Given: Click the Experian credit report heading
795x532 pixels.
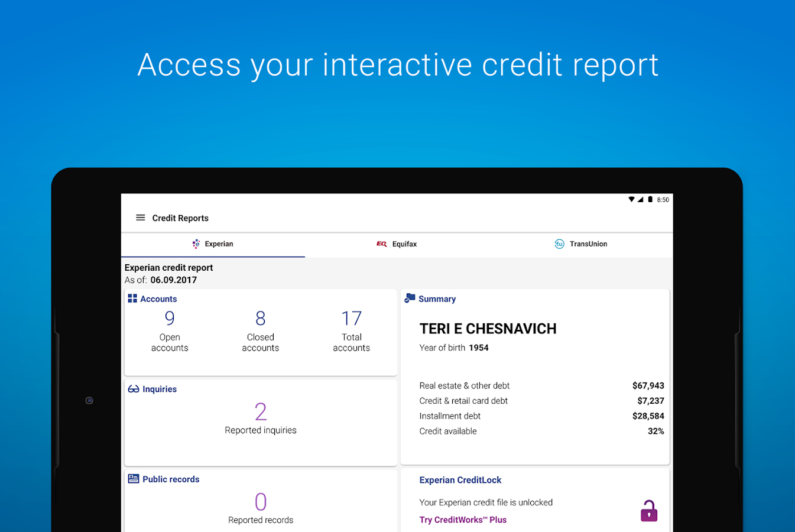Looking at the screenshot, I should point(168,268).
